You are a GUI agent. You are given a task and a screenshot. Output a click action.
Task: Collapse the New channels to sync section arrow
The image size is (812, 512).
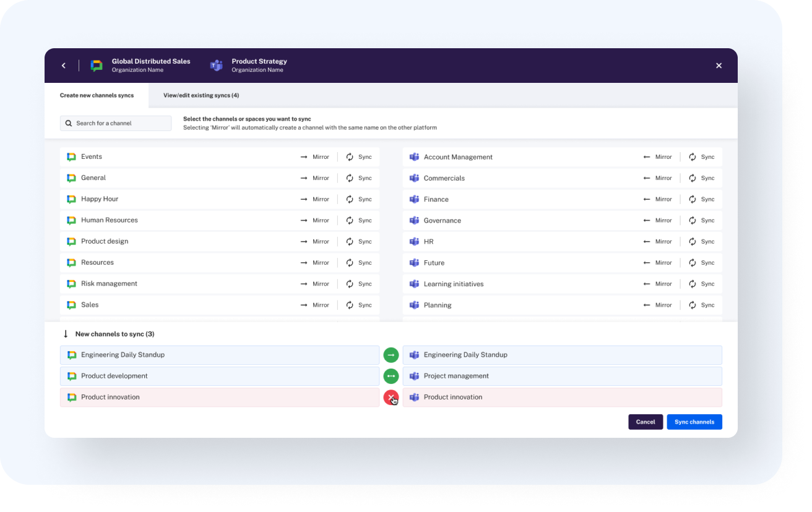pos(66,334)
